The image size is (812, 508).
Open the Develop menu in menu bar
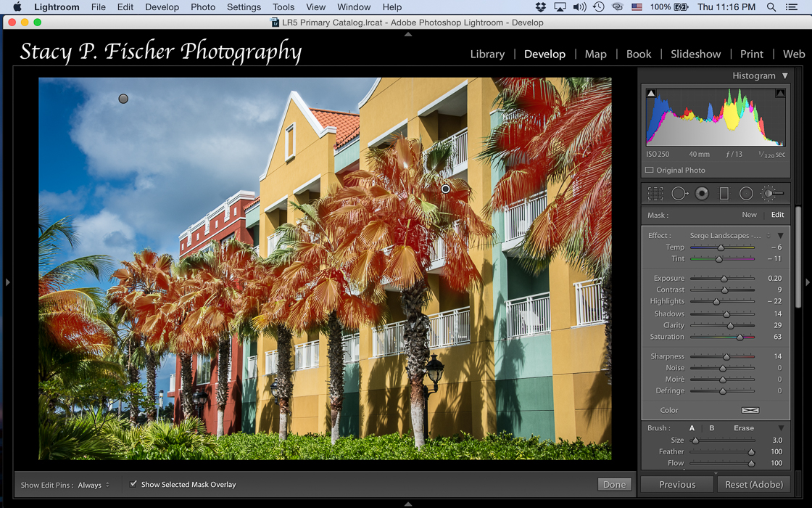click(x=162, y=7)
